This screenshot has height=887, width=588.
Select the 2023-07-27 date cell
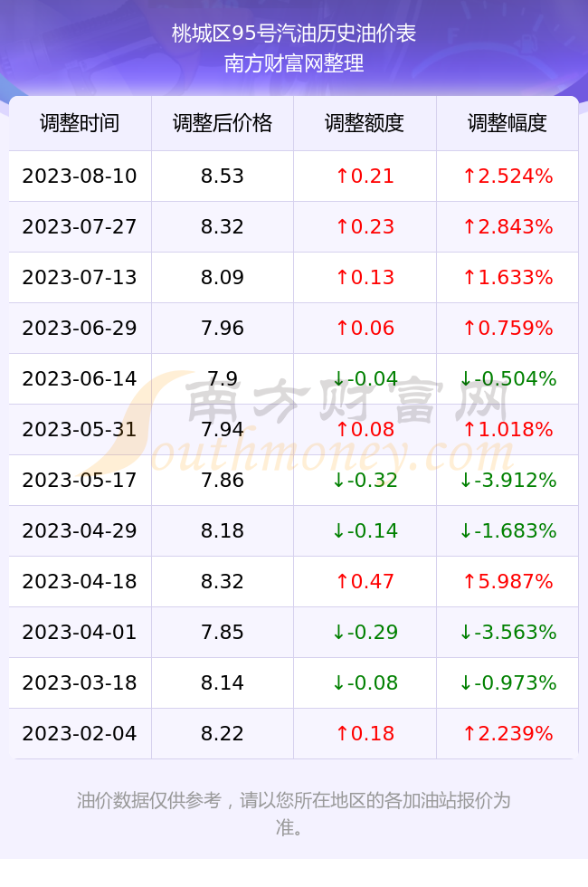pyautogui.click(x=80, y=227)
